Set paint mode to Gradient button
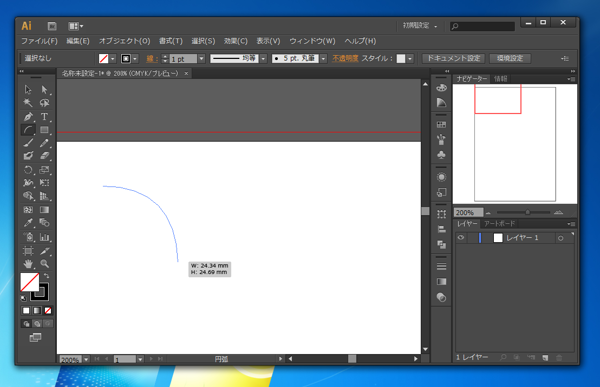Viewport: 600px width, 387px height. tap(37, 310)
